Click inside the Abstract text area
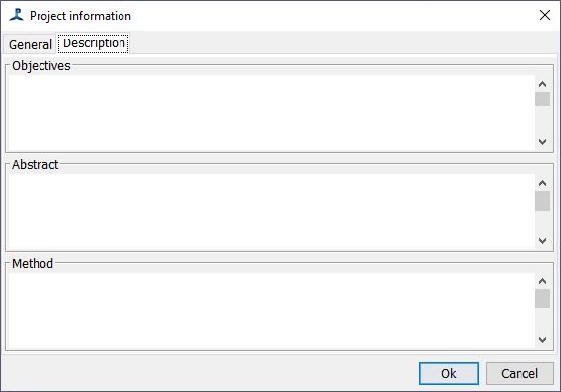The width and height of the screenshot is (561, 392). (x=272, y=211)
